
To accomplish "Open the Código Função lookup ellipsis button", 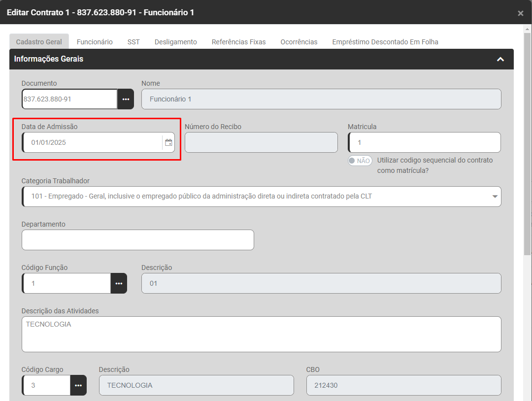I will [x=119, y=283].
